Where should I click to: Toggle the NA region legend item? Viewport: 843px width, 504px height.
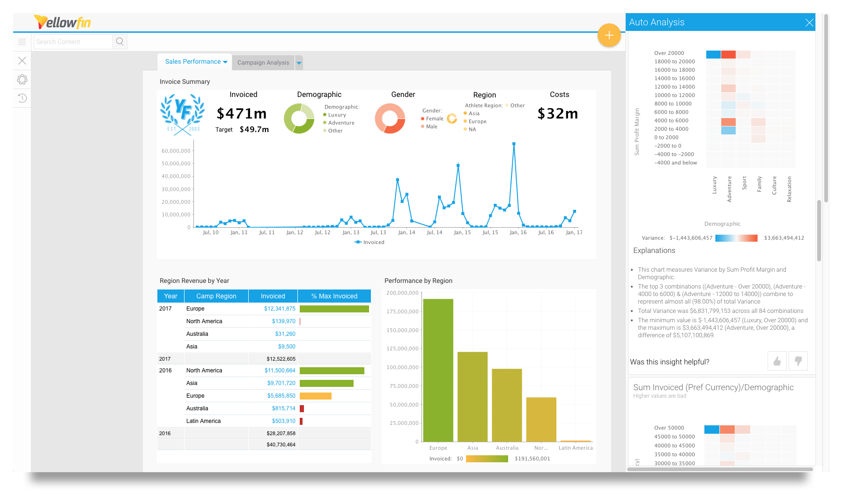pyautogui.click(x=470, y=129)
